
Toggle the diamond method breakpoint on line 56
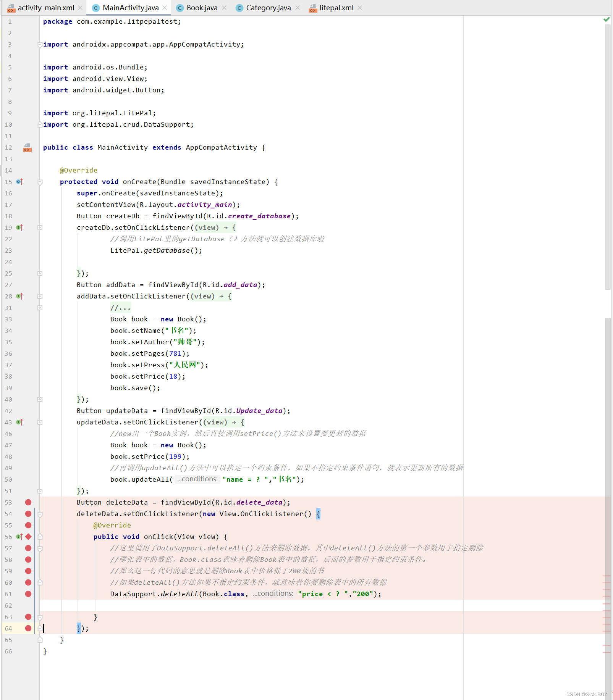pos(28,537)
